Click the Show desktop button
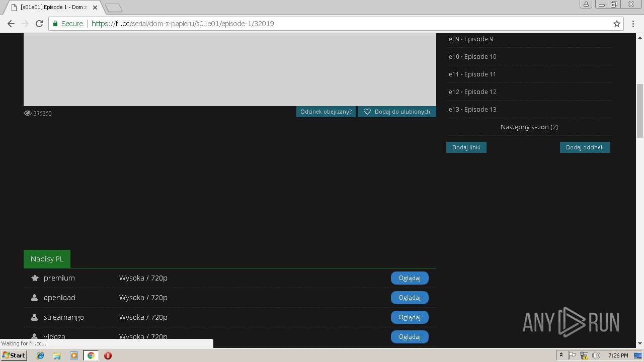Viewport: 644px width, 362px height. [x=639, y=355]
